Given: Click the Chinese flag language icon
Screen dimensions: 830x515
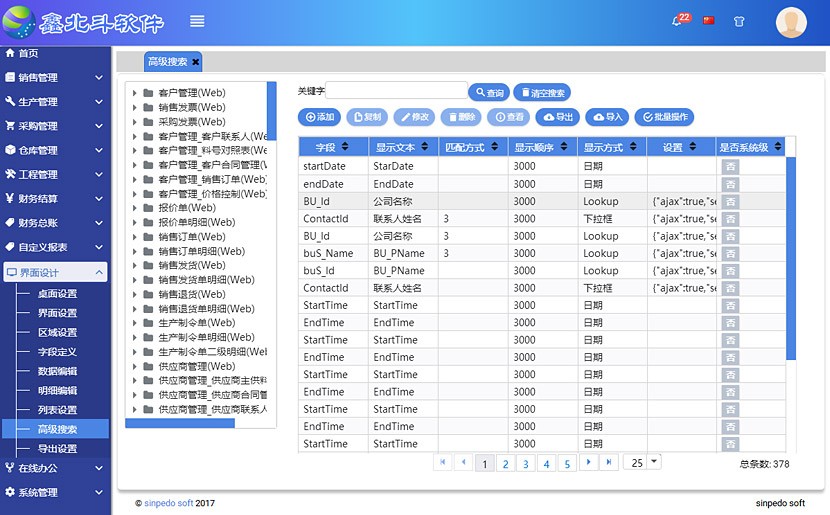Looking at the screenshot, I should [709, 21].
